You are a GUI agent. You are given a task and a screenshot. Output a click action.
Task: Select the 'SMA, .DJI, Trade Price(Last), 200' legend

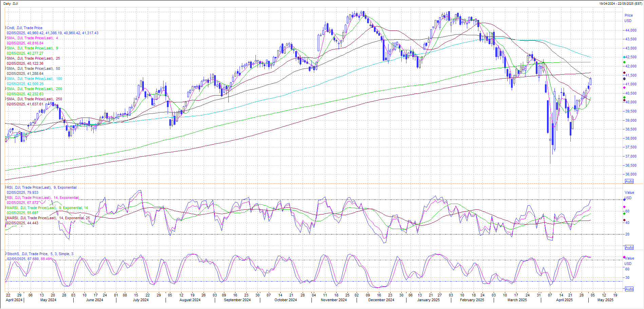[x=34, y=89]
